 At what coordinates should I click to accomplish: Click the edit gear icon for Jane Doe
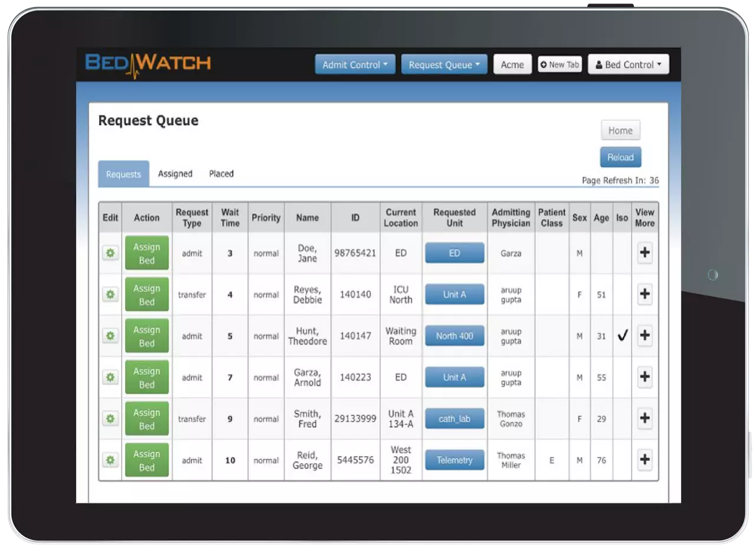point(110,254)
